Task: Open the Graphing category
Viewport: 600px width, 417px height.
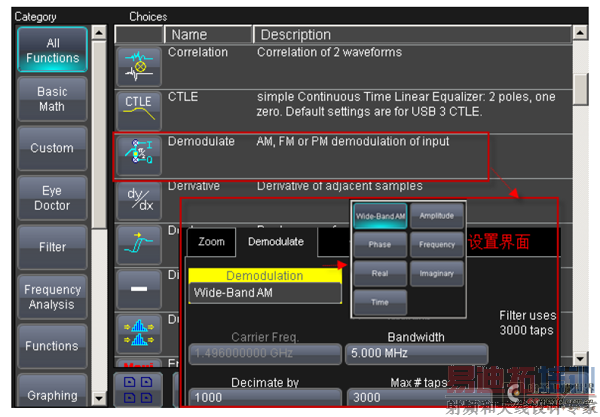Action: tap(52, 391)
